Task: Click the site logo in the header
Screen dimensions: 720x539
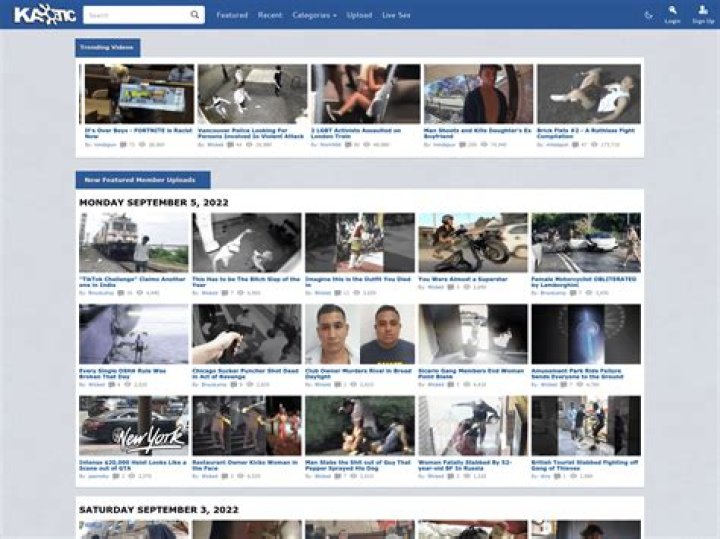Action: point(43,15)
